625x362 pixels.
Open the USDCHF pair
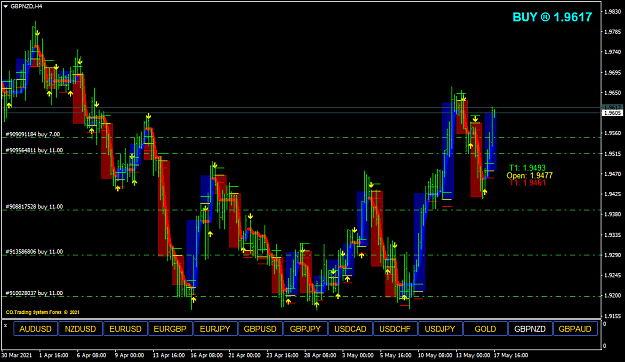395,329
